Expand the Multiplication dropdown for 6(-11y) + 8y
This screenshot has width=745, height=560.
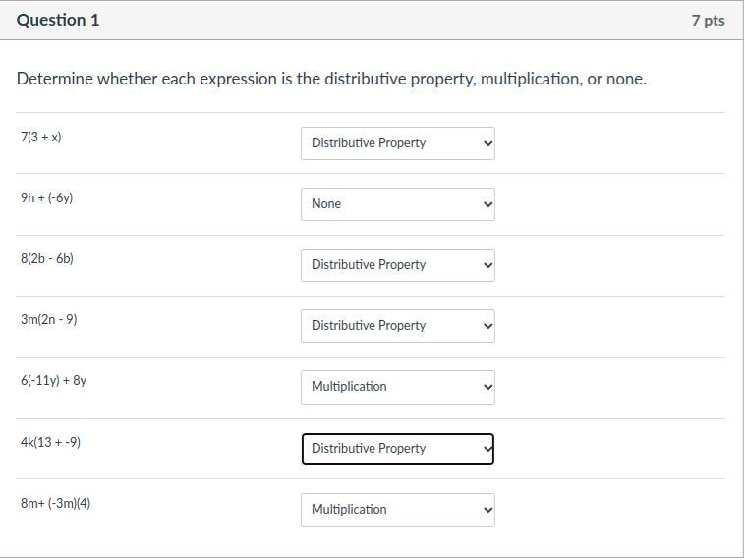397,387
